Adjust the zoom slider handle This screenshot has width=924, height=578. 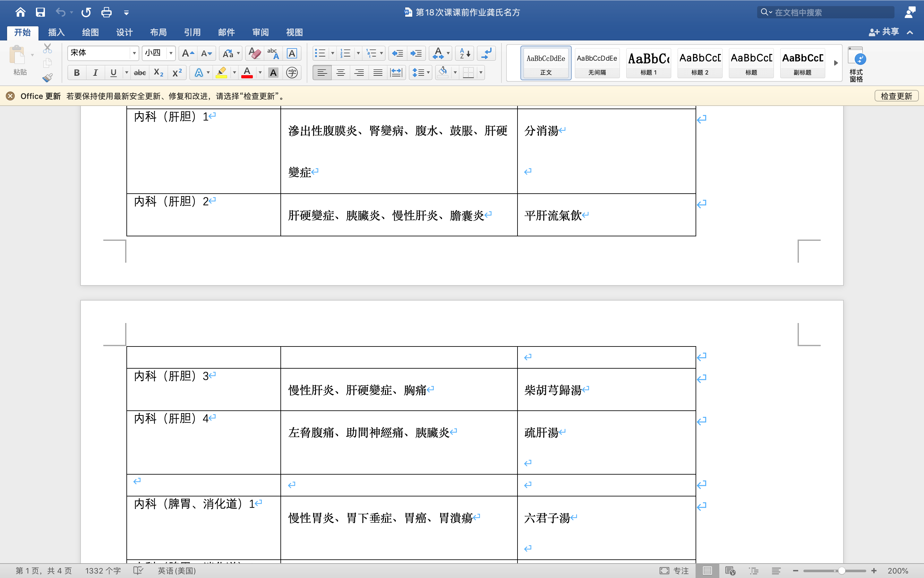point(842,570)
